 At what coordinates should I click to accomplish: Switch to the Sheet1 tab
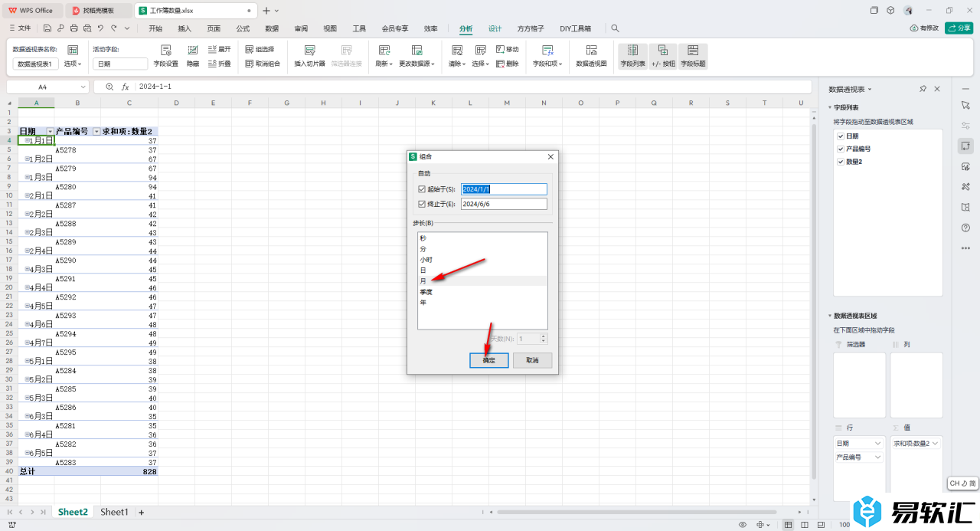[x=114, y=512]
